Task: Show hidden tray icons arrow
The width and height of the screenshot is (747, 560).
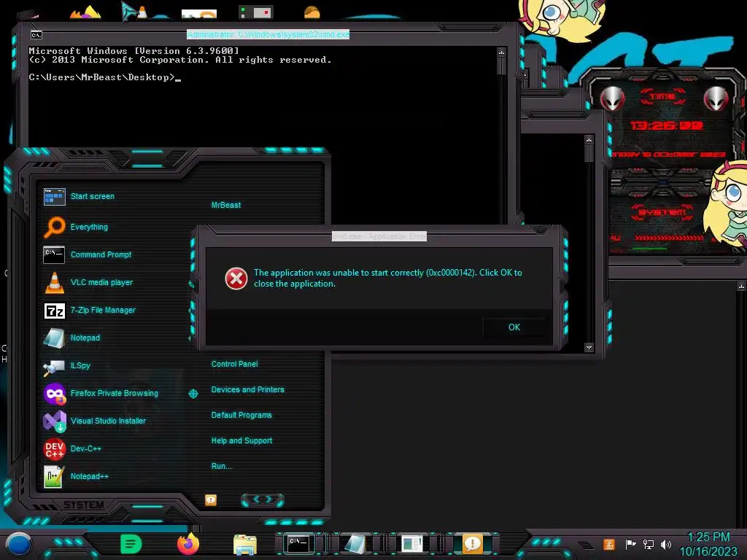Action: pos(586,545)
